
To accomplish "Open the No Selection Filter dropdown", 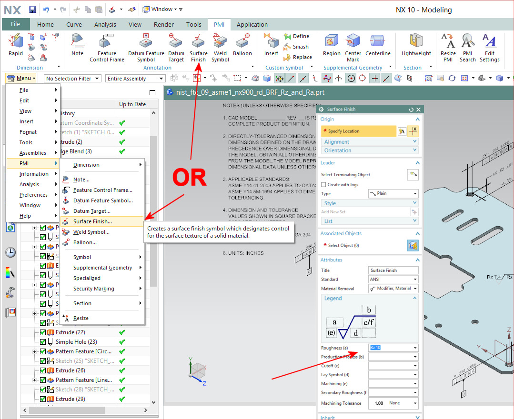I will click(x=72, y=79).
